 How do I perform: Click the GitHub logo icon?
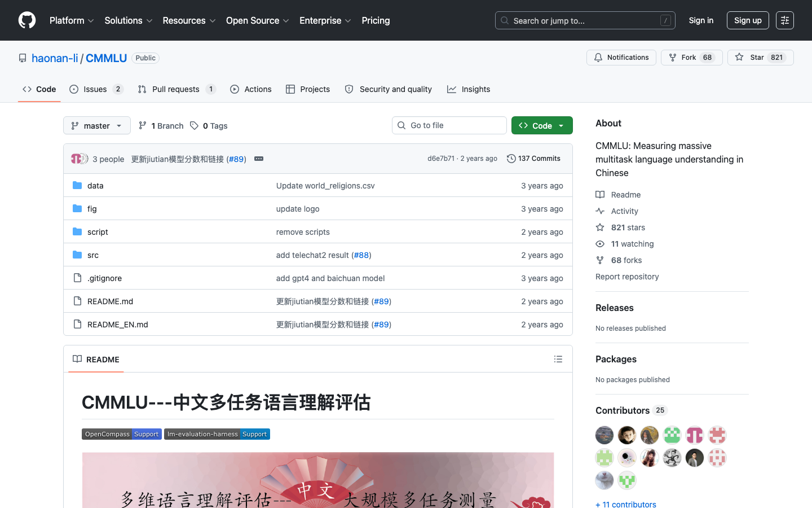coord(27,20)
